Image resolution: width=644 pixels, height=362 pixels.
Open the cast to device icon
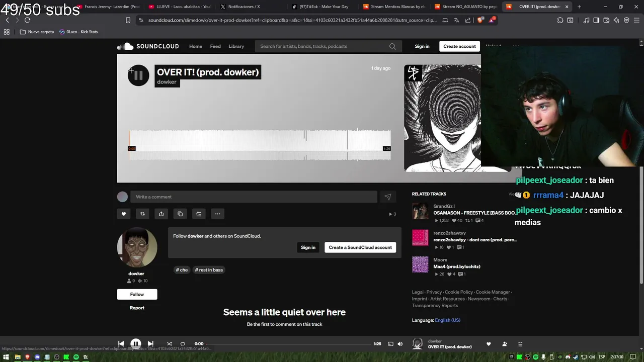[x=390, y=344]
